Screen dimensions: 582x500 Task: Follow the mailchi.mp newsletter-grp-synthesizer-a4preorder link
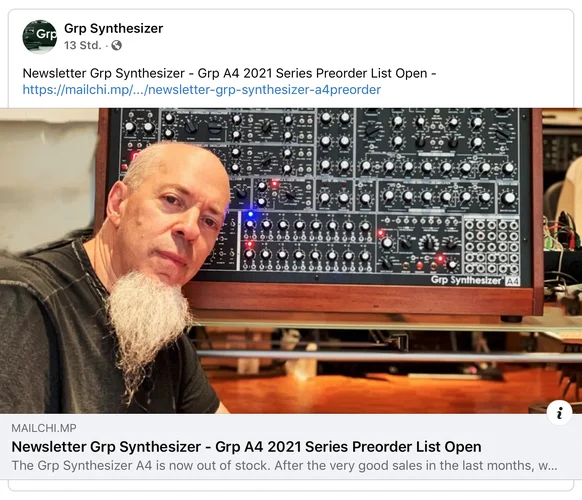click(202, 90)
